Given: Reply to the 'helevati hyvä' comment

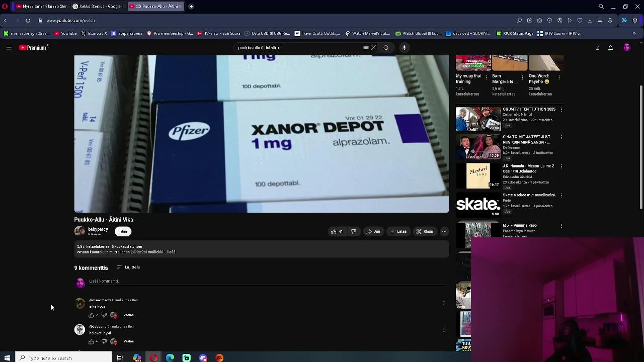Looking at the screenshot, I should 128,342.
